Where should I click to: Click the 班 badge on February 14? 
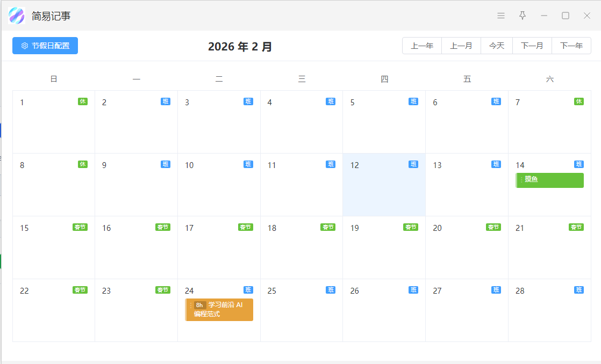click(578, 164)
